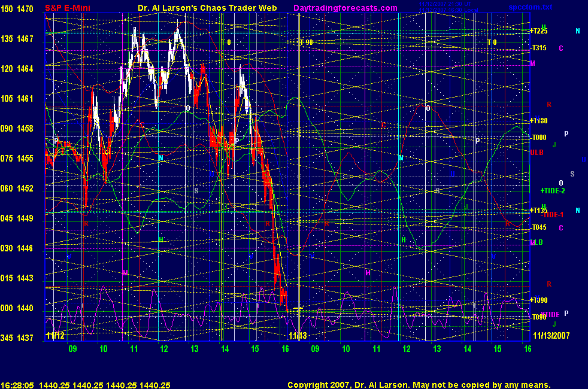588x389 pixels.
Task: Select the '075 1455' price axis label
Action: point(17,159)
